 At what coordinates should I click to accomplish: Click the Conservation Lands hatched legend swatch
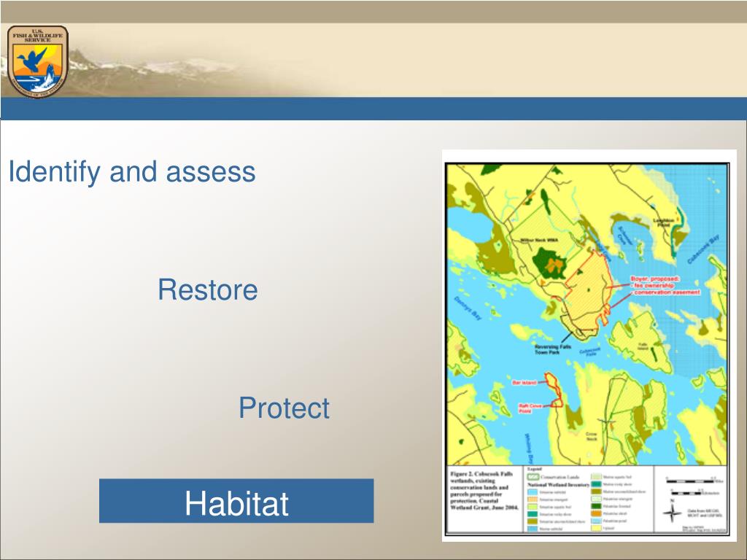[533, 477]
